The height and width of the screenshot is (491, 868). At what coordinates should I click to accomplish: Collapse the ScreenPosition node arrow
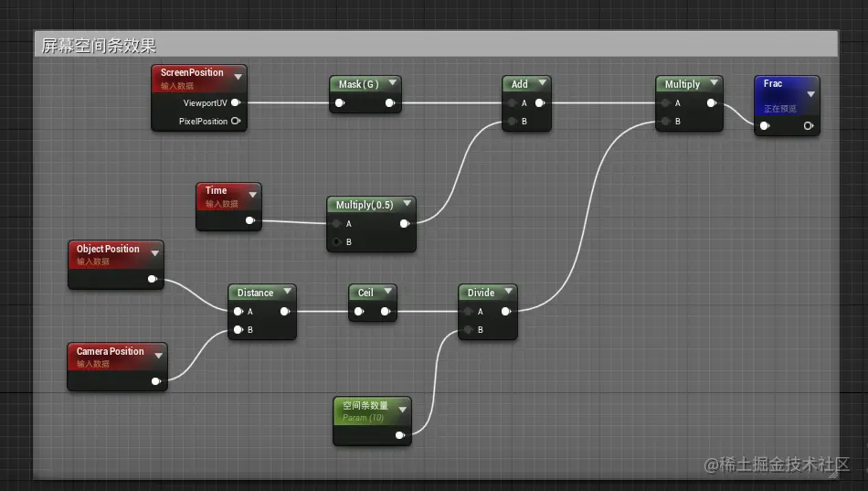point(238,77)
